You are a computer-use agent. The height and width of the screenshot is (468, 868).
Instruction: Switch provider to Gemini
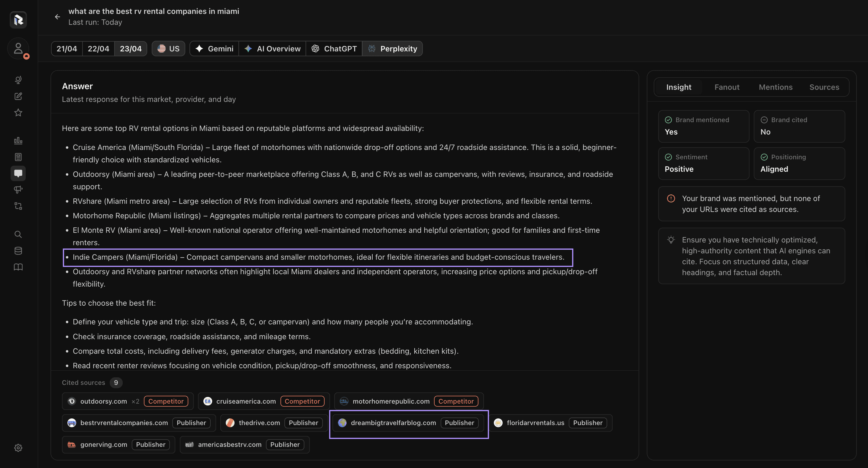214,49
